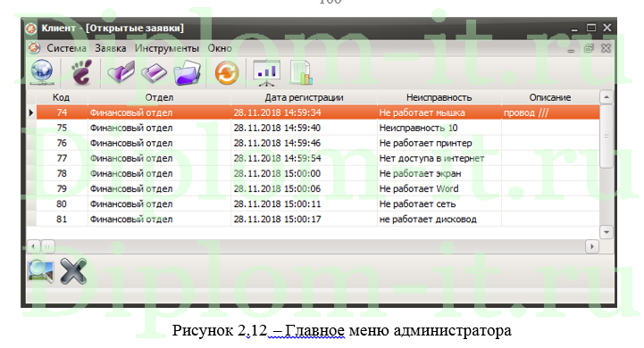Click the 'Неисправность 10' cell
Image resolution: width=644 pixels, height=348 pixels.
click(x=439, y=128)
